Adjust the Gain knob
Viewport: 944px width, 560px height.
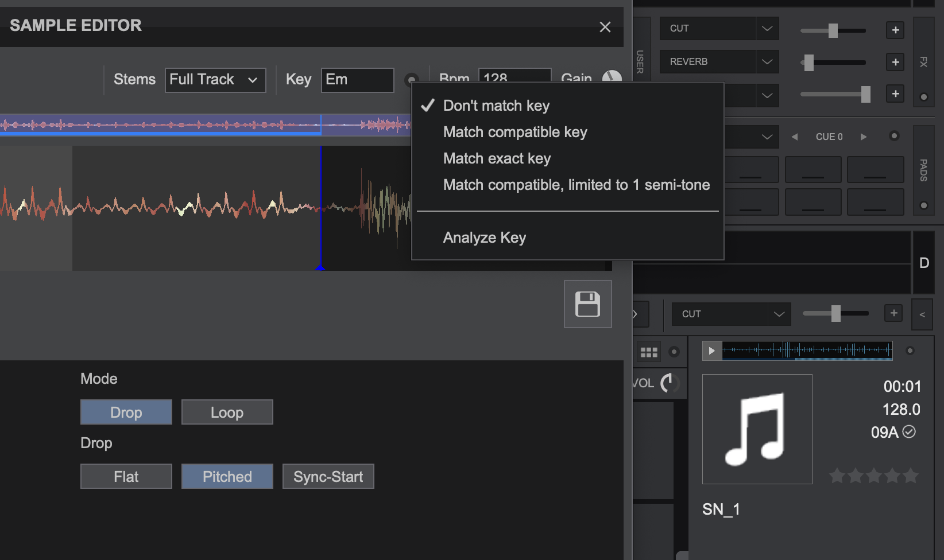(612, 76)
